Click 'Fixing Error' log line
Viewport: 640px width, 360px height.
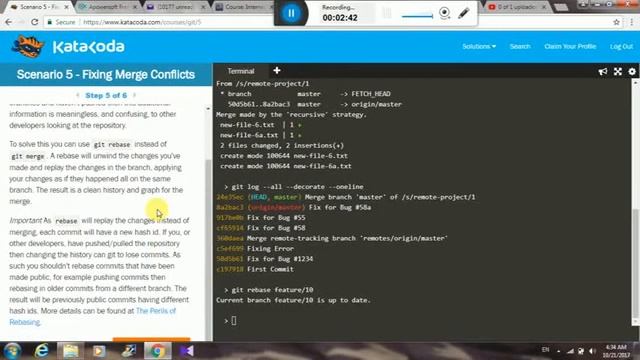[x=270, y=249]
